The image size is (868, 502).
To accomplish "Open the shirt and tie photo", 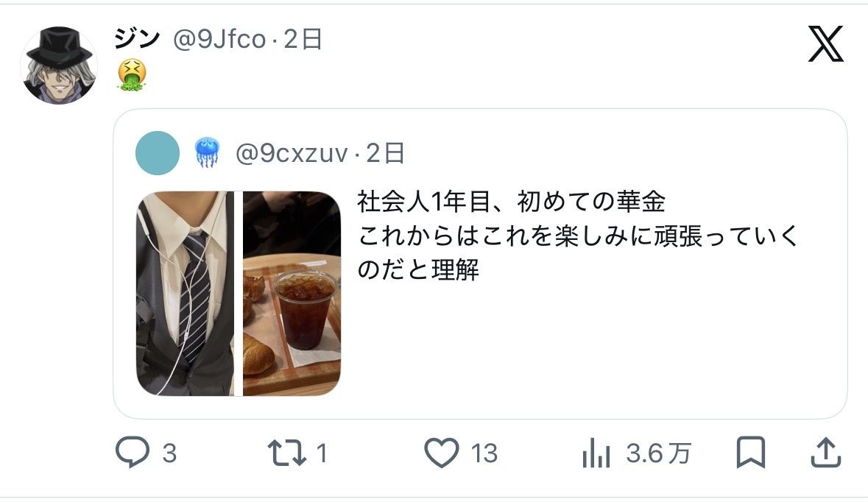I will pyautogui.click(x=186, y=294).
